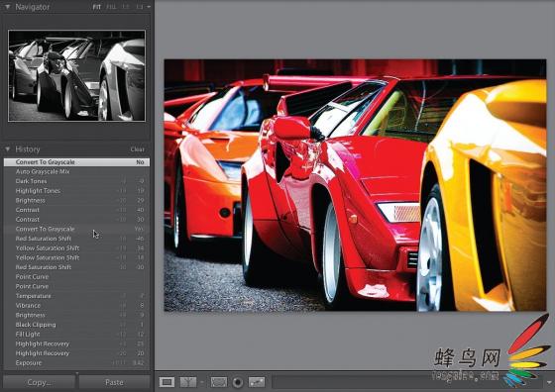Select the Exposure history entry
Screen dimensions: 555x392
point(76,362)
